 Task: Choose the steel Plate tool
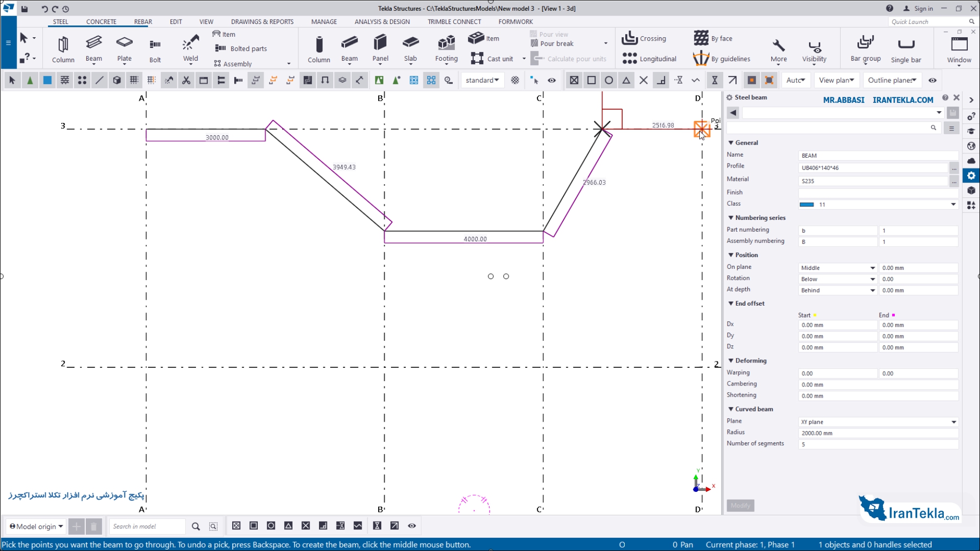coord(124,49)
